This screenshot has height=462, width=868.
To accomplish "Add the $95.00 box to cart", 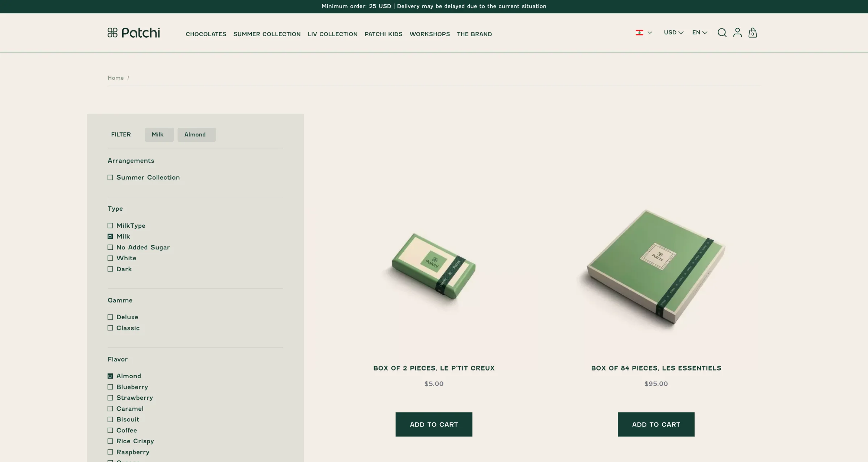I will click(656, 424).
